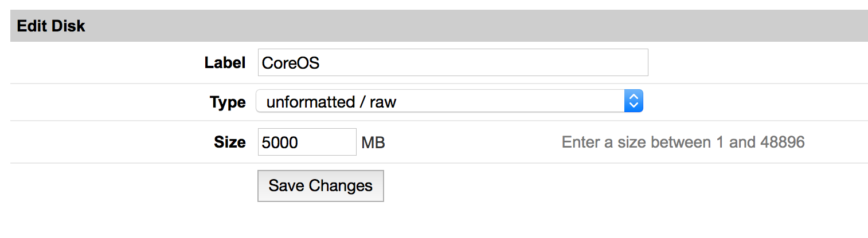
Task: Select the 'unformatted / raw' option text
Action: click(331, 102)
